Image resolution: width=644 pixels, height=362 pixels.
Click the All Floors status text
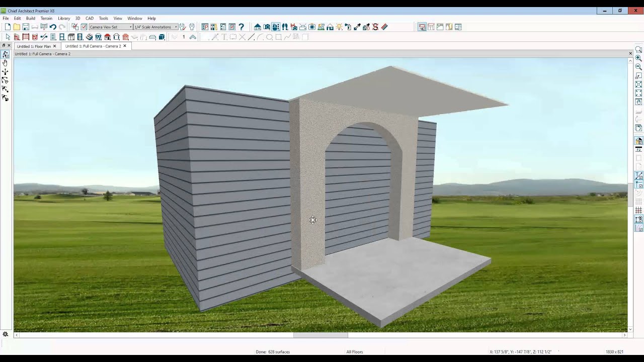pos(355,352)
